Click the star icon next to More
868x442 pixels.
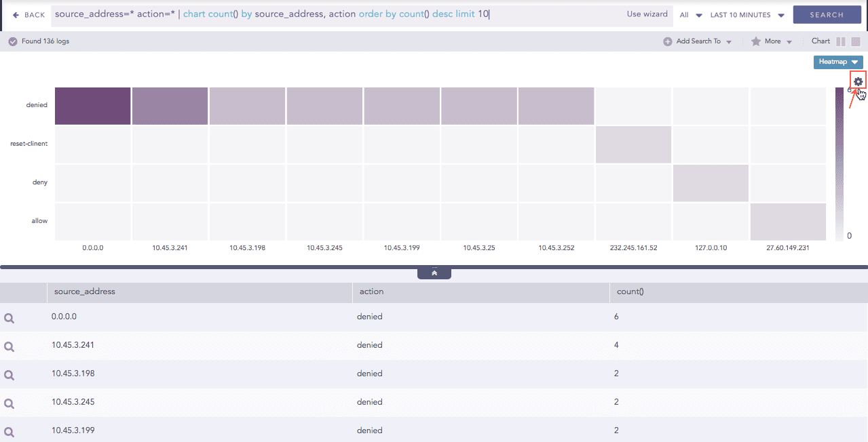tap(755, 41)
